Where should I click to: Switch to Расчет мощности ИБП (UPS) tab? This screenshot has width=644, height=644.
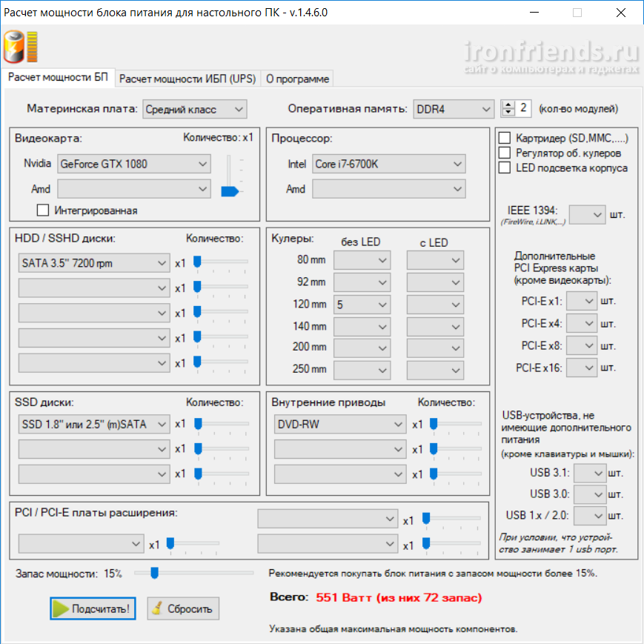tap(187, 79)
